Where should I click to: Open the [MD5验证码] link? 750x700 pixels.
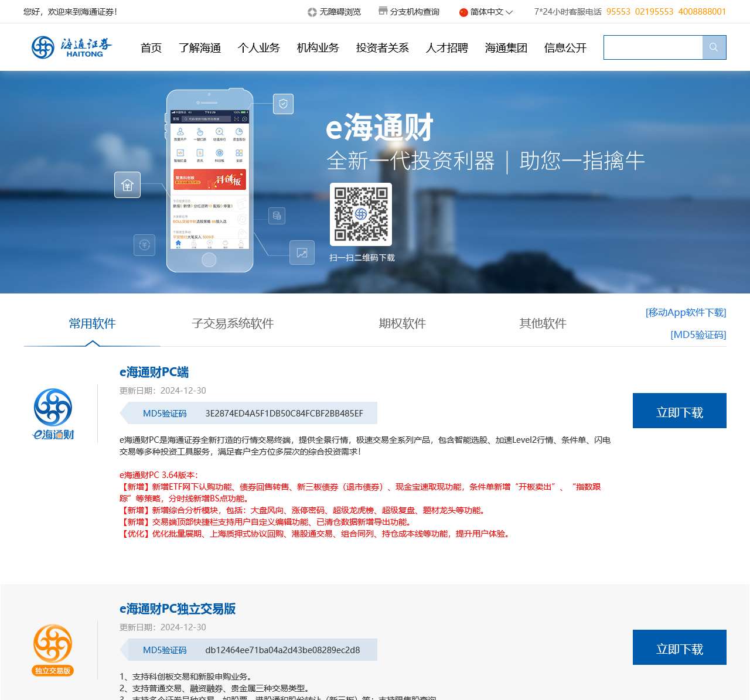coord(698,335)
